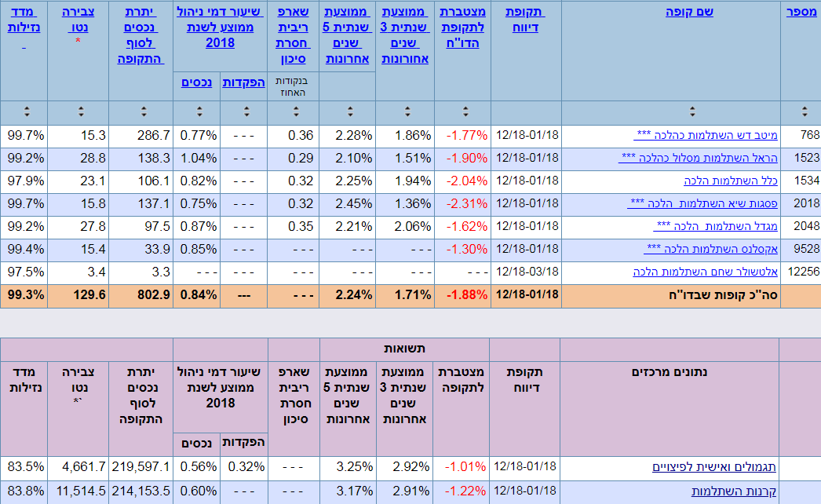Open שארפ ריבית חסרת סיכון header link
Screen dimensions: 821x504
(x=293, y=35)
